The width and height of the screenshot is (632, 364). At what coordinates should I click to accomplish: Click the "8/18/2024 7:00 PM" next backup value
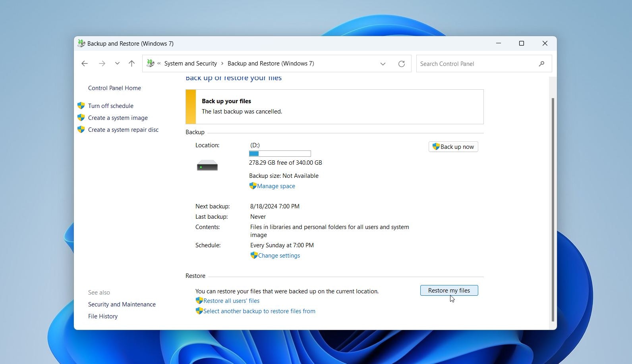pos(275,206)
